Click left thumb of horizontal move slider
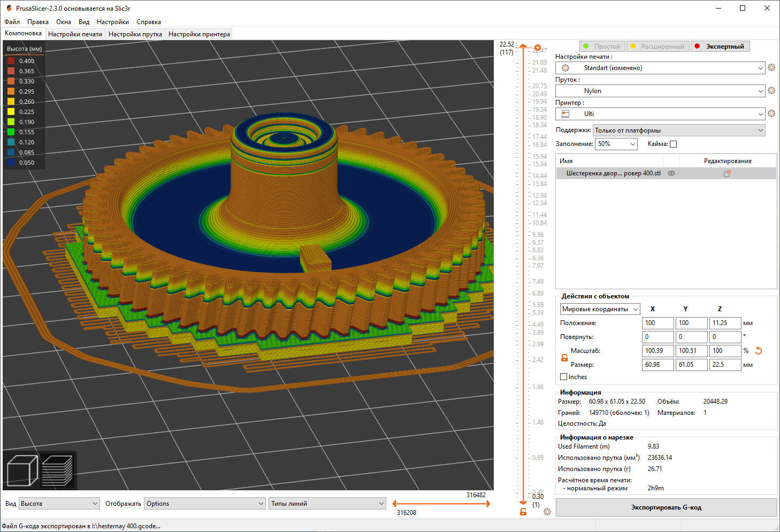This screenshot has width=780, height=532. [x=395, y=504]
